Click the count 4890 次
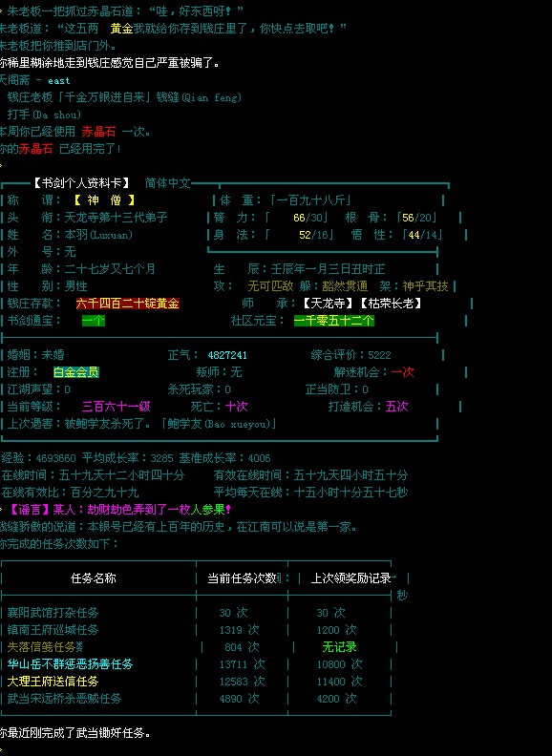This screenshot has height=756, width=552. [239, 699]
